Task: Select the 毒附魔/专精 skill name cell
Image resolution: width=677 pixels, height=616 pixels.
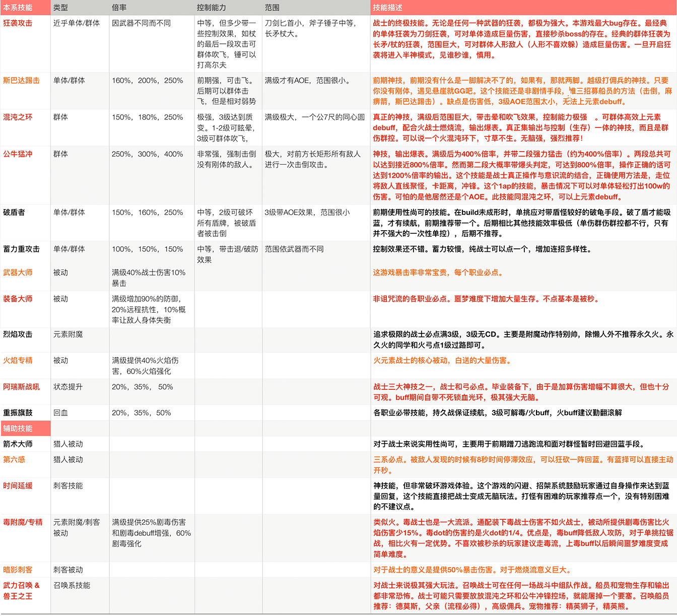Action: click(25, 538)
